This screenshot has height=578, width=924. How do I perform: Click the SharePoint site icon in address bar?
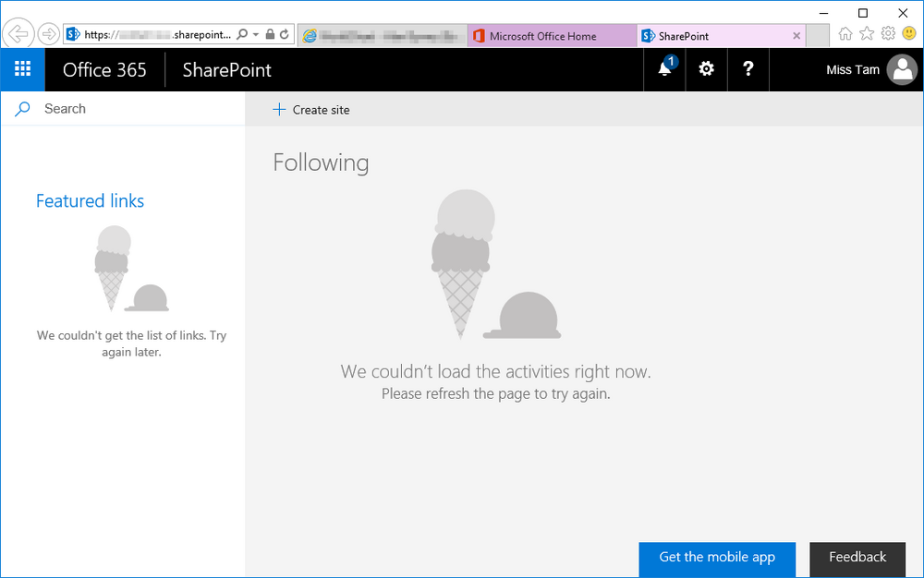73,34
